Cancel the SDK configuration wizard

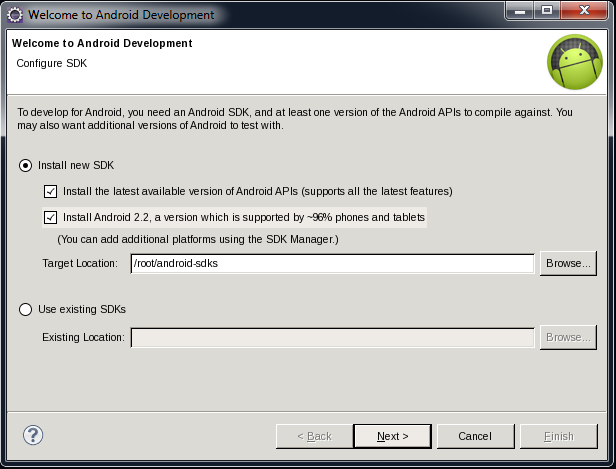(474, 436)
